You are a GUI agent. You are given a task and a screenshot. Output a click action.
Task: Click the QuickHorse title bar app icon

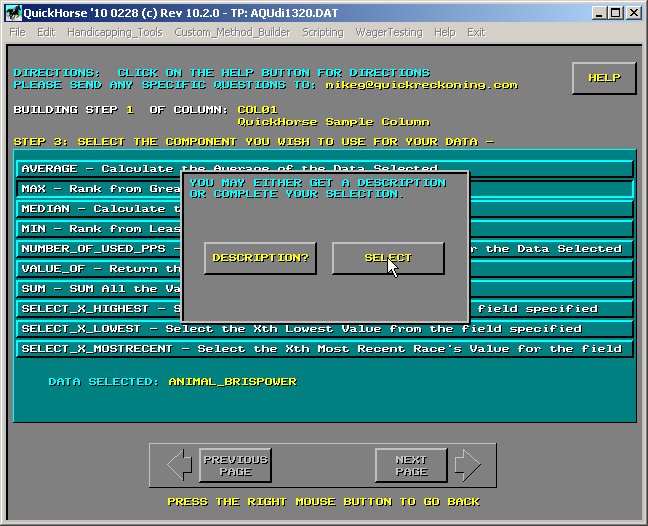pos(12,13)
